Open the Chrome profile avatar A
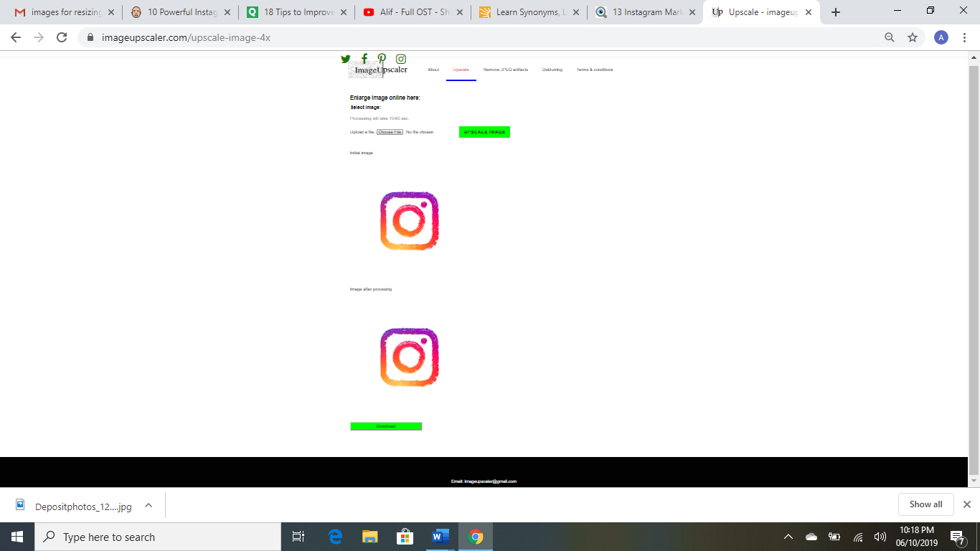Viewport: 980px width, 551px height. pos(941,37)
